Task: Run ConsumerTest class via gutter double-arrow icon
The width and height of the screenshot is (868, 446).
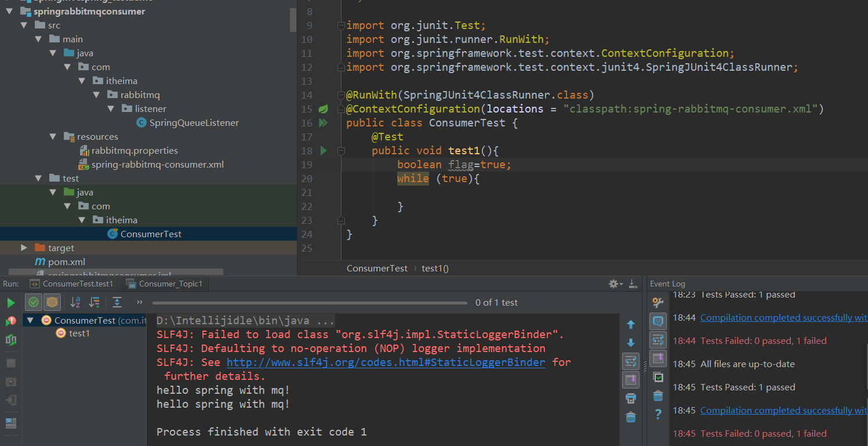Action: pos(324,123)
